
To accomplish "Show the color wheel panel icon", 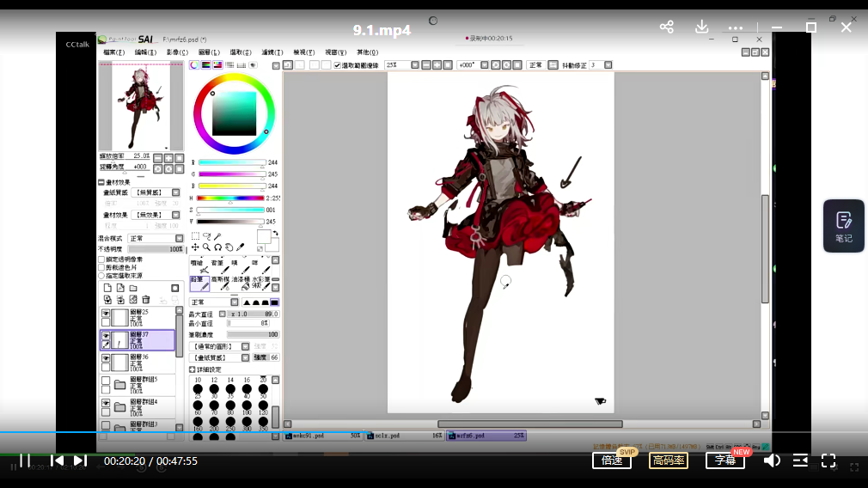I will tap(194, 65).
